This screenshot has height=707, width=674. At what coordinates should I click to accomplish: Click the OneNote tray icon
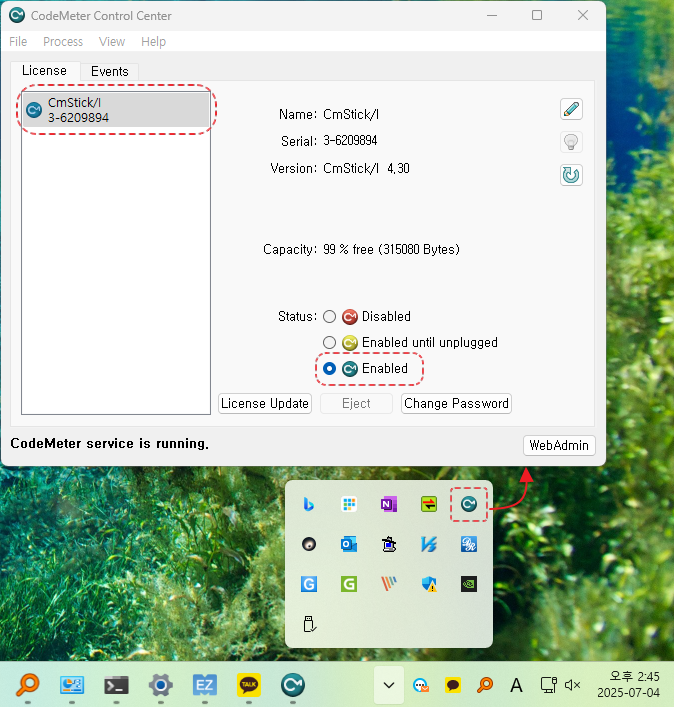[389, 504]
